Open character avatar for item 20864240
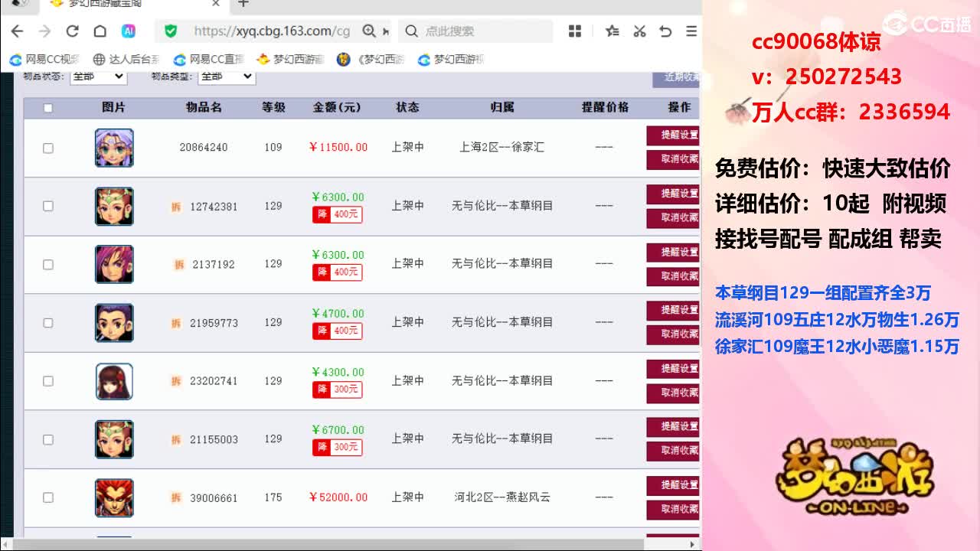The height and width of the screenshot is (551, 980). (114, 148)
